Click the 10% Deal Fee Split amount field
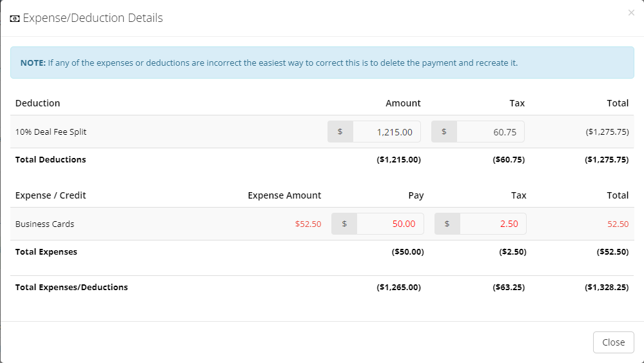Viewport: 644px width, 363px height. (x=387, y=132)
